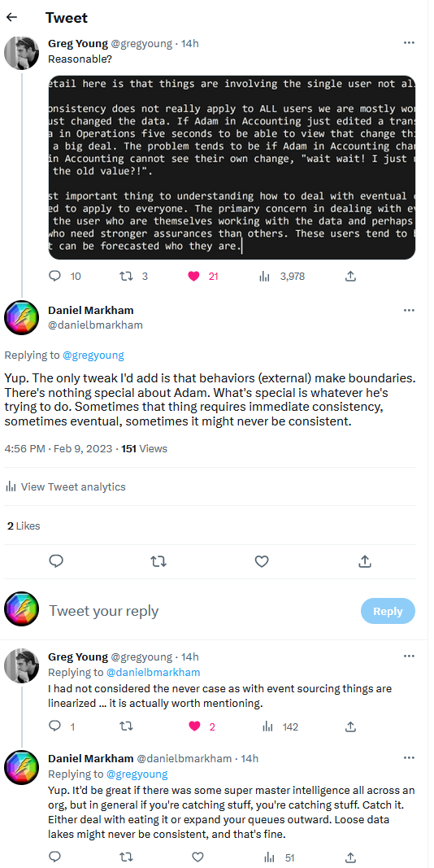434x868 pixels.
Task: Click the Tweet your reply field
Action: click(x=199, y=611)
